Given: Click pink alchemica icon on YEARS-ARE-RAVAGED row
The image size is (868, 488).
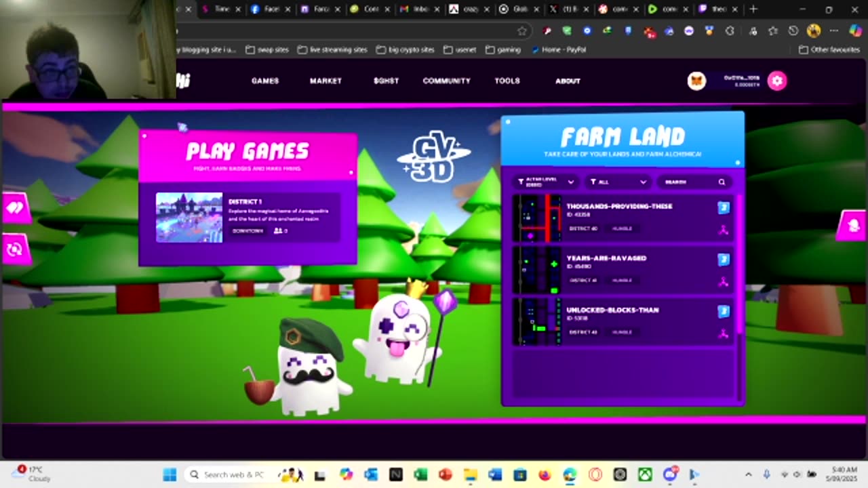Looking at the screenshot, I should click(x=724, y=281).
